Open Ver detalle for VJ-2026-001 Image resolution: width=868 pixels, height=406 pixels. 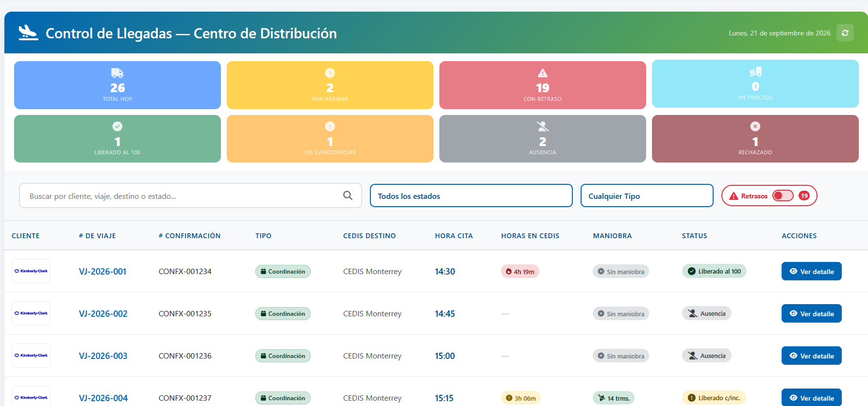point(812,271)
